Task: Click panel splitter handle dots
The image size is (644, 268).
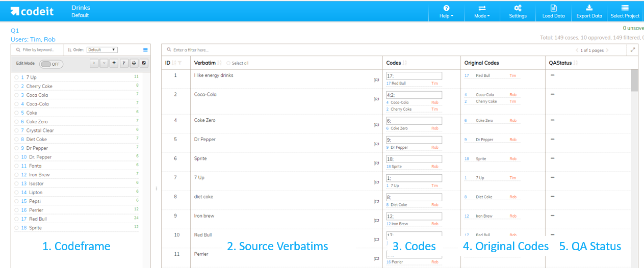Action: pyautogui.click(x=156, y=189)
